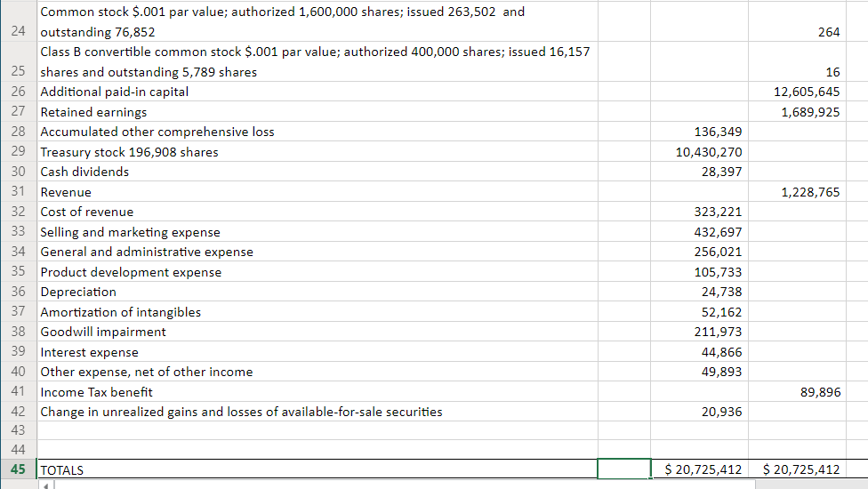Image resolution: width=868 pixels, height=489 pixels.
Task: Select 'Change in unrealized gains and losses' cell
Action: [x=317, y=412]
